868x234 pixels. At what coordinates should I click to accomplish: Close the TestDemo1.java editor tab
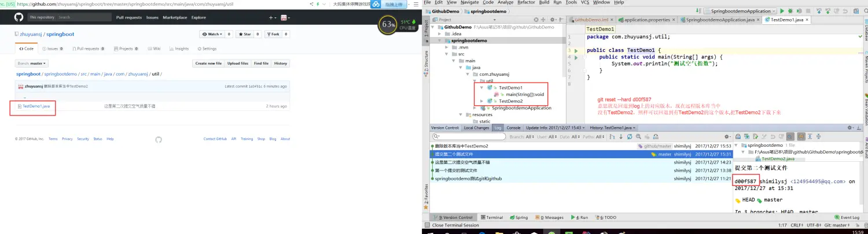(807, 20)
